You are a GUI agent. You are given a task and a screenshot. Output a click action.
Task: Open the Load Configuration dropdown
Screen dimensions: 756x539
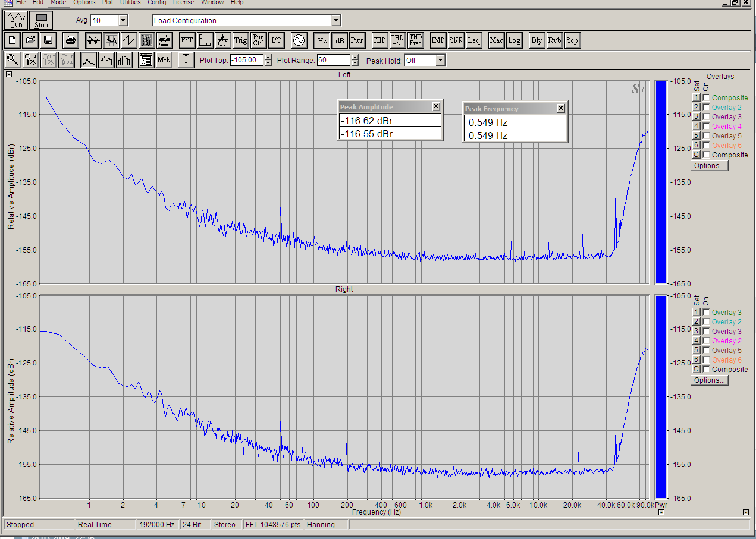click(x=335, y=21)
